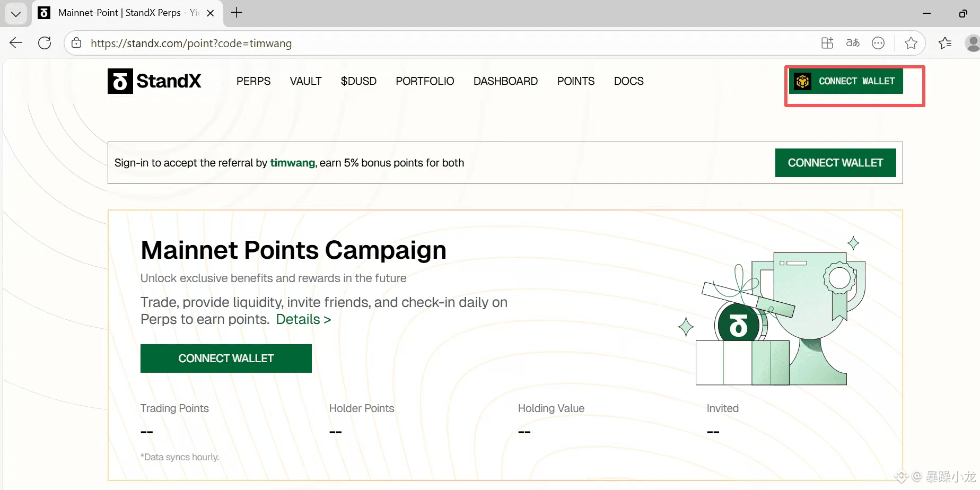Open the browser more options ellipsis

click(x=878, y=43)
